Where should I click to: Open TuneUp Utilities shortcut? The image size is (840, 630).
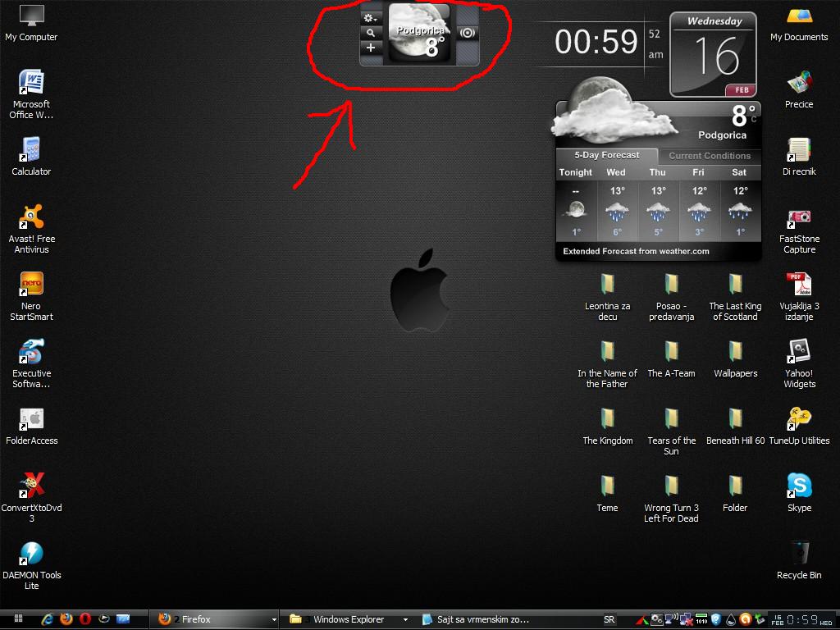(x=799, y=427)
